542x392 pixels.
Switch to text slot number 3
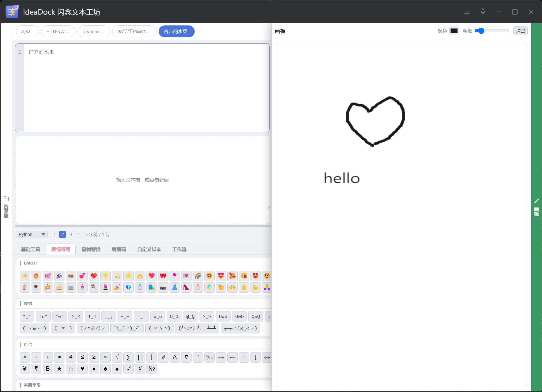pos(70,234)
